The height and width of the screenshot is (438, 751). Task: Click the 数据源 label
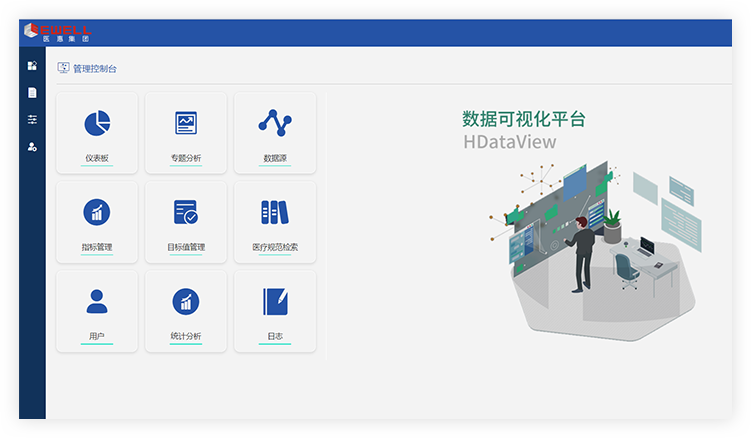(x=275, y=158)
